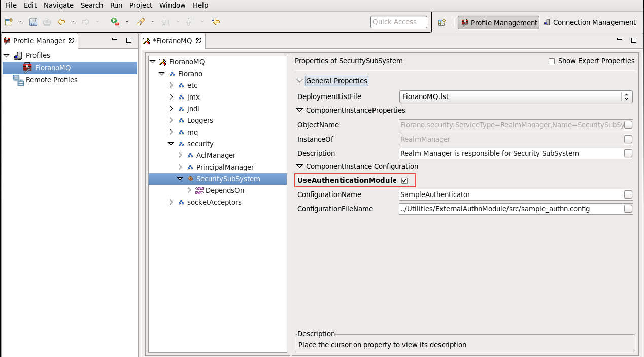Toggle checkbox beside the Description field
Screen dimensions: 644x357
click(x=628, y=153)
